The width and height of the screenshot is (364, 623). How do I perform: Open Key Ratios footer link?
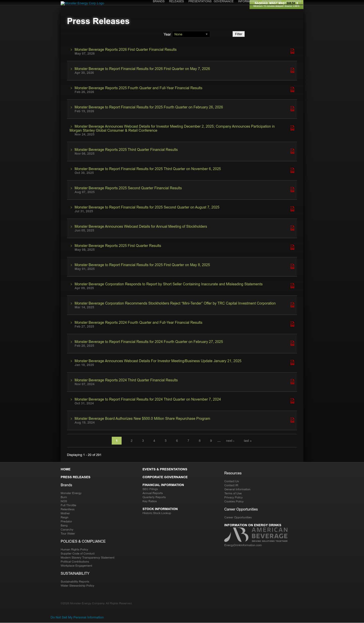150,501
